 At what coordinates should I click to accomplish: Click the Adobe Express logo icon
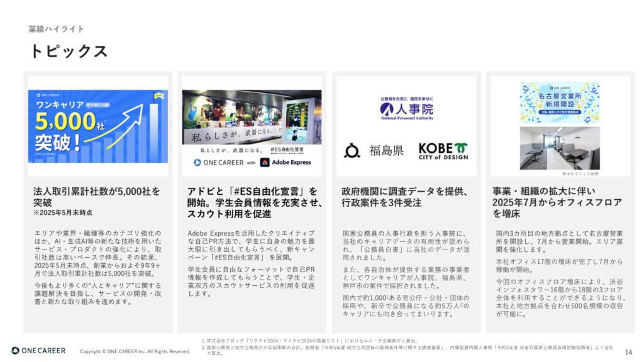265,162
